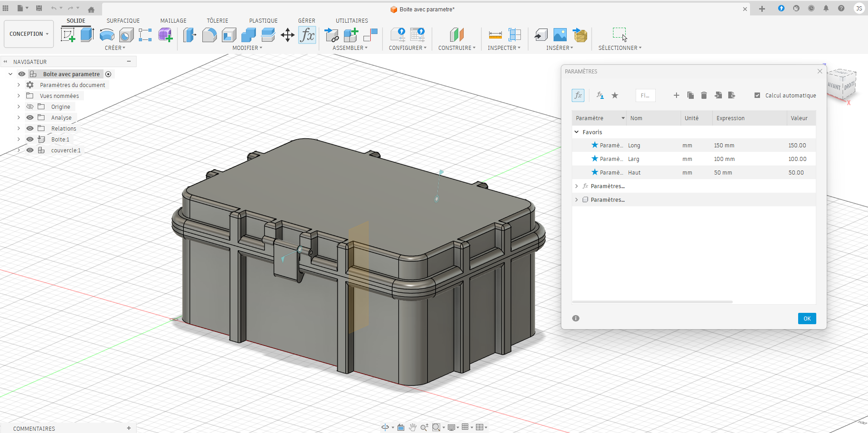
Task: Create a new sketch with the sketch tool
Action: (68, 35)
